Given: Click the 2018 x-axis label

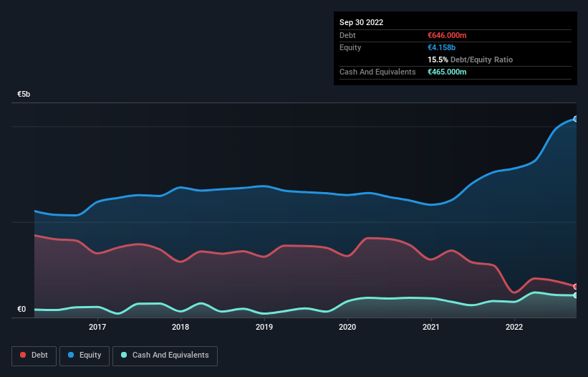Looking at the screenshot, I should (x=180, y=327).
